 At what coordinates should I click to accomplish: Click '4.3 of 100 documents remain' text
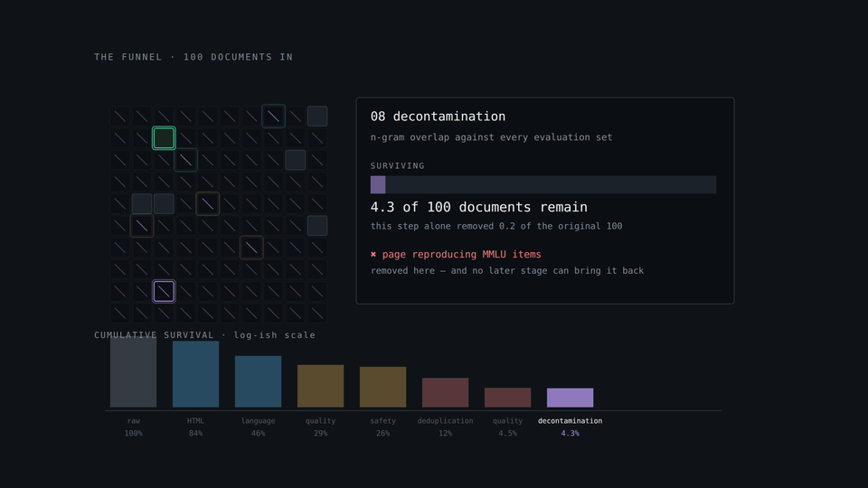(x=479, y=207)
